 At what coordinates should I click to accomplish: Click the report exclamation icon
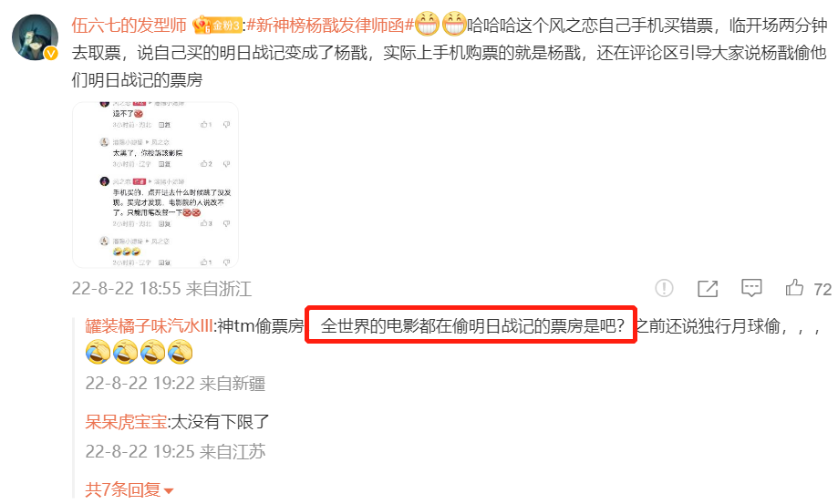tap(664, 288)
